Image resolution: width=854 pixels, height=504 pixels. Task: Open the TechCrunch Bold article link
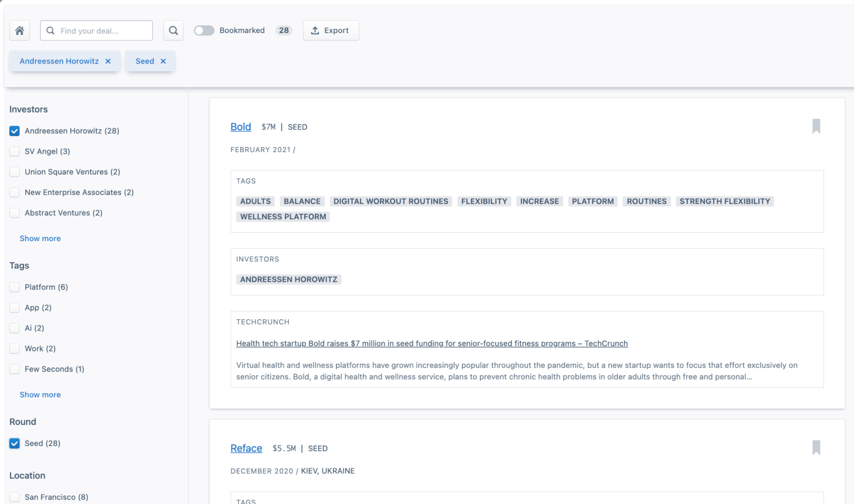point(432,344)
